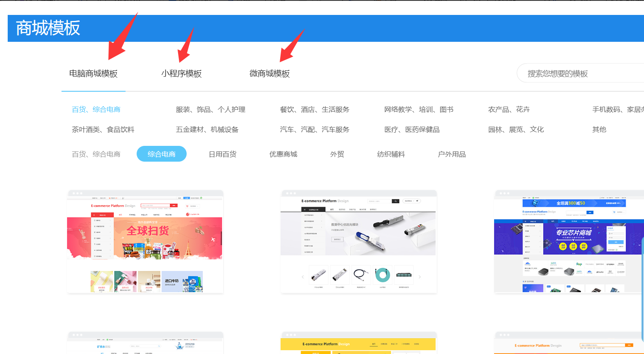The width and height of the screenshot is (644, 354).
Task: Open 五金建材、机械设备 category
Action: 207,130
